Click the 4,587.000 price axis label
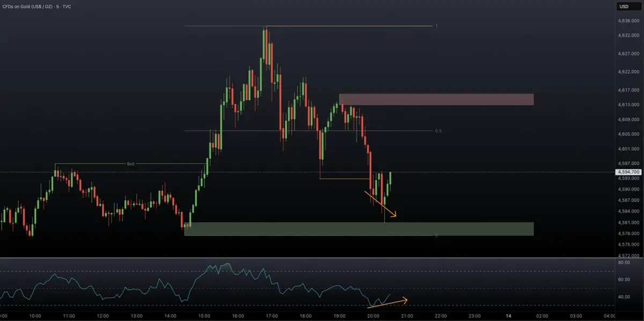This screenshot has height=321, width=644. click(x=628, y=200)
